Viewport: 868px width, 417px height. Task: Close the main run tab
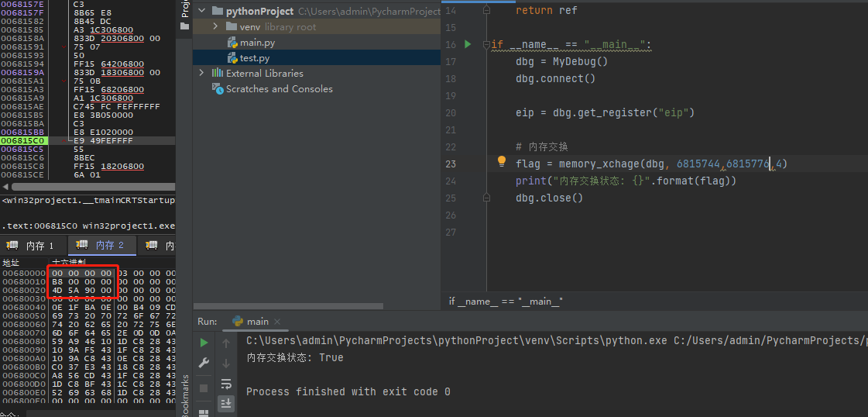click(x=277, y=321)
